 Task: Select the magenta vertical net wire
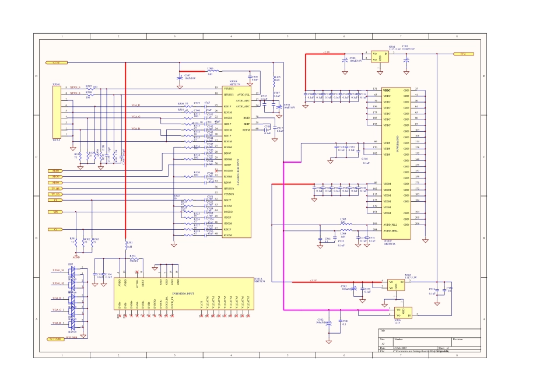pos(283,233)
